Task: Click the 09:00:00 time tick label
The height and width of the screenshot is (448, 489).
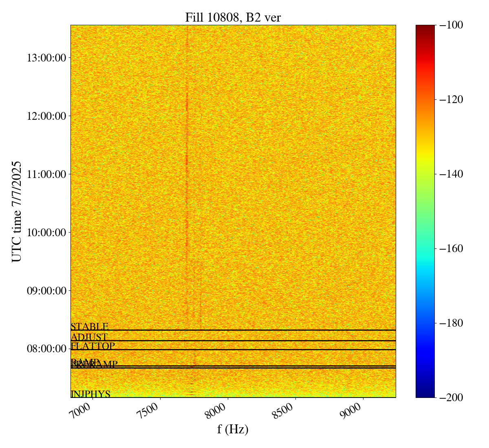Action: pos(46,291)
